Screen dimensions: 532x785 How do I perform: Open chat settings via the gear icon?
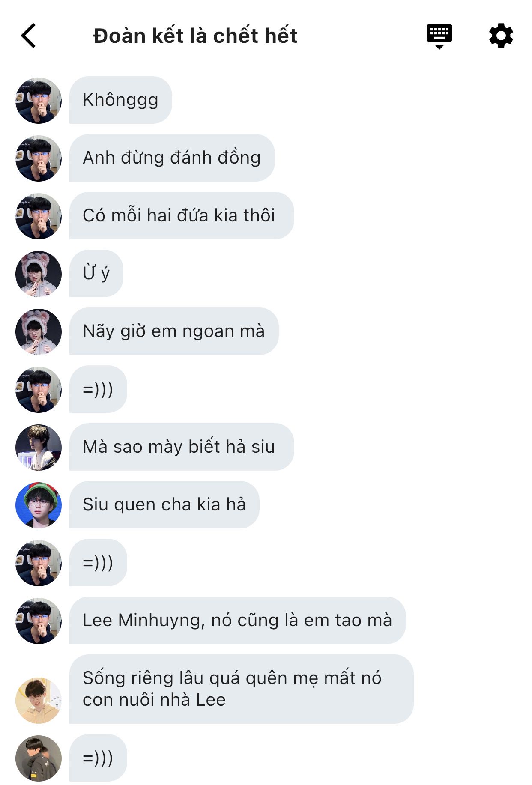tap(501, 36)
